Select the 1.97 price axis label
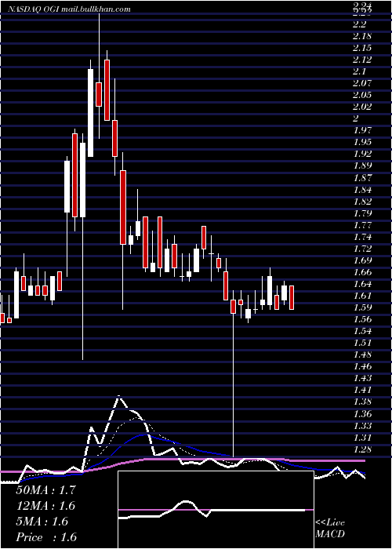 pyautogui.click(x=362, y=131)
